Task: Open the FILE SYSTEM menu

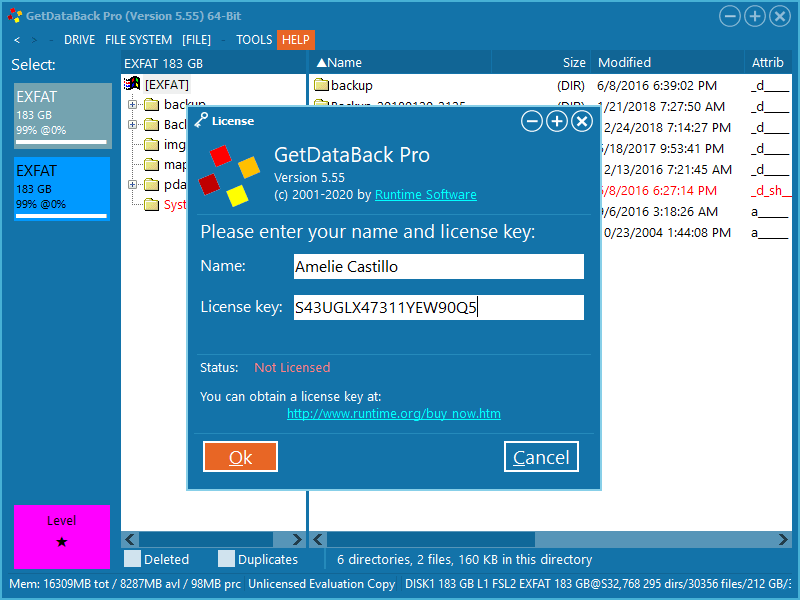Action: [138, 40]
